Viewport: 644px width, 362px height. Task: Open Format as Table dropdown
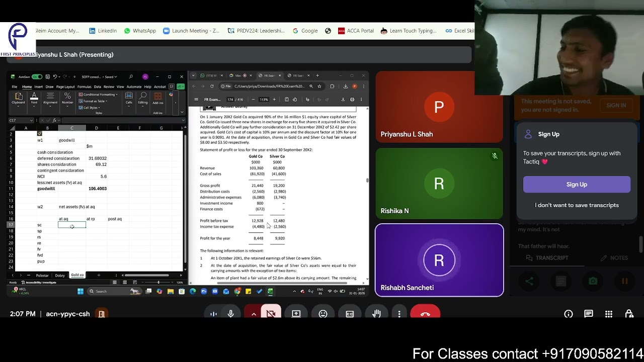click(93, 101)
